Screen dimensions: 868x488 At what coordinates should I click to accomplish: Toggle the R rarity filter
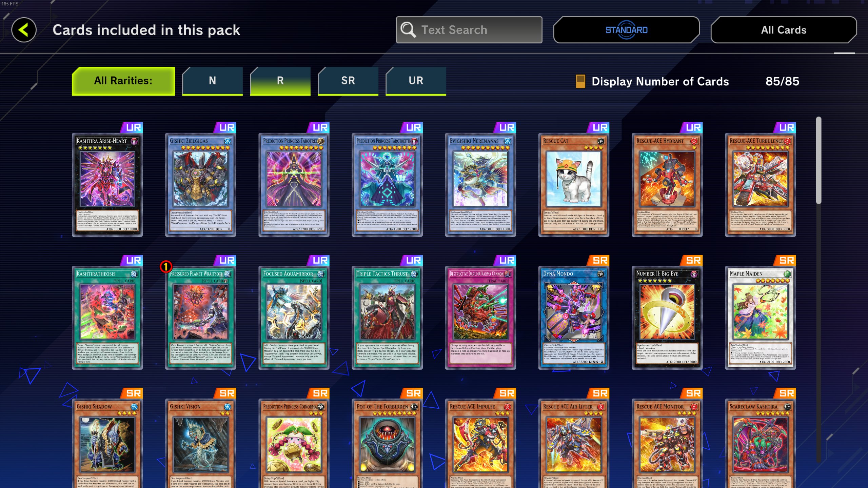pyautogui.click(x=280, y=81)
